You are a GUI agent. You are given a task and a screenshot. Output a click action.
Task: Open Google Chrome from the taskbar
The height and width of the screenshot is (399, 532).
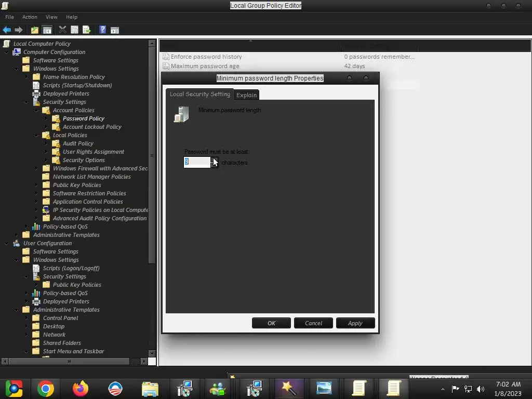pyautogui.click(x=46, y=389)
